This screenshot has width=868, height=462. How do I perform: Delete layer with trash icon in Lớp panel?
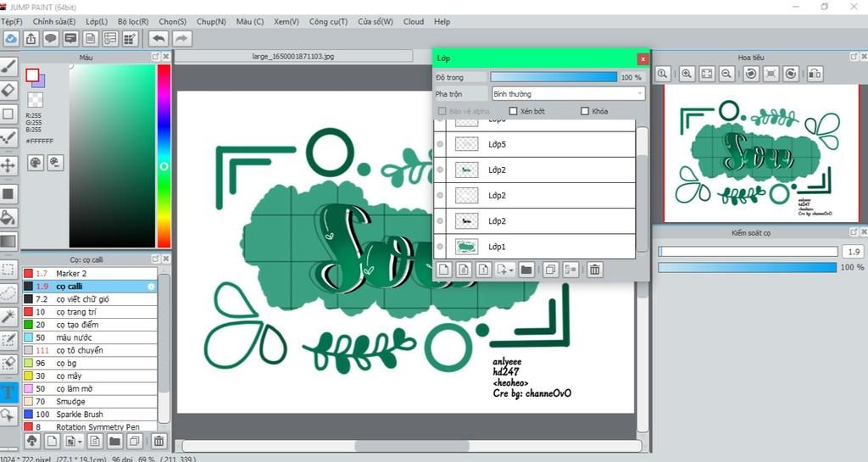594,270
